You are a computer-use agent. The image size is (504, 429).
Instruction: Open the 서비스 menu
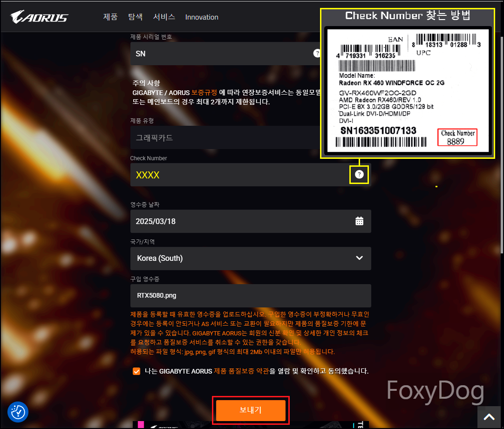point(164,17)
